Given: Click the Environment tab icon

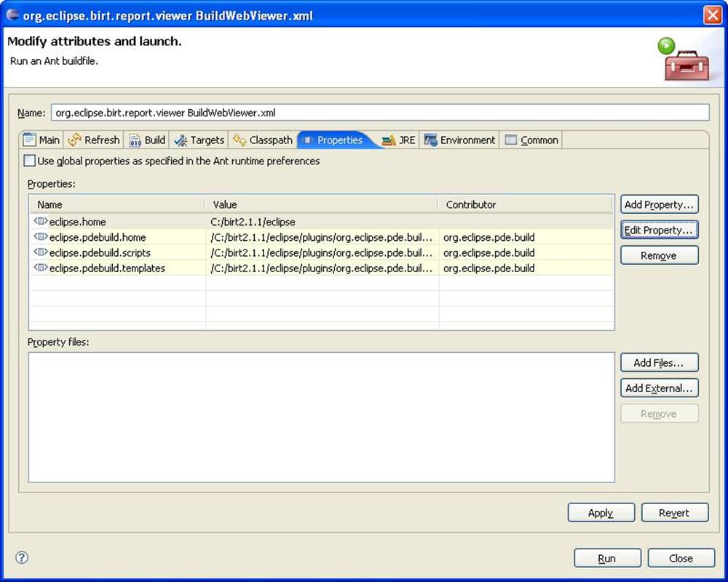Looking at the screenshot, I should pos(430,140).
